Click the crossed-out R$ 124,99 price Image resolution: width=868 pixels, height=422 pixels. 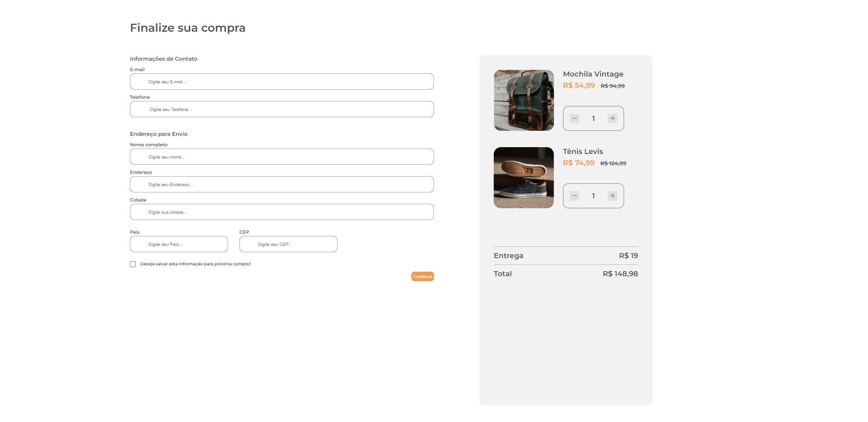coord(613,163)
